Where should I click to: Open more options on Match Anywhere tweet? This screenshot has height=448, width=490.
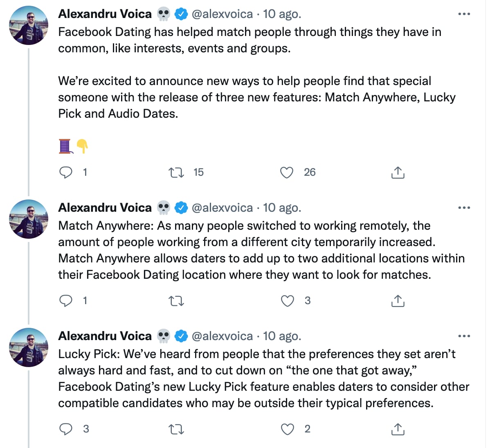click(x=464, y=208)
